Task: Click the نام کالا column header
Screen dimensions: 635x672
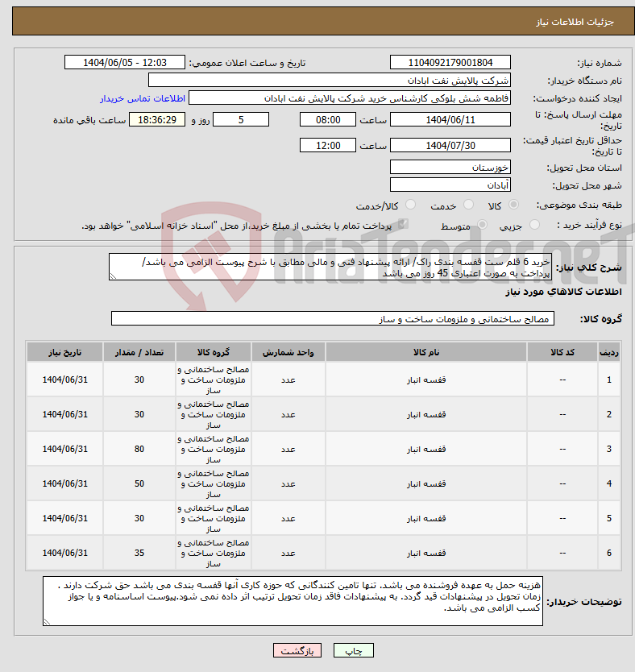Action: [x=426, y=352]
